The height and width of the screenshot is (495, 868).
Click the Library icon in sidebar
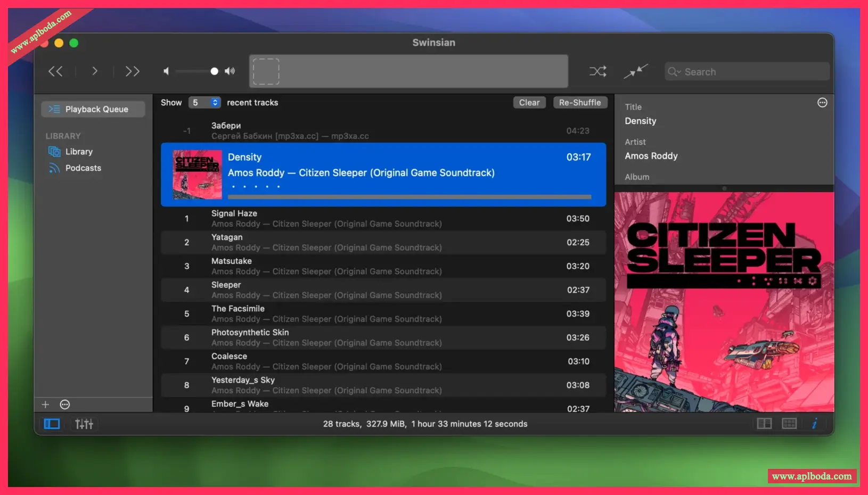[x=54, y=152]
